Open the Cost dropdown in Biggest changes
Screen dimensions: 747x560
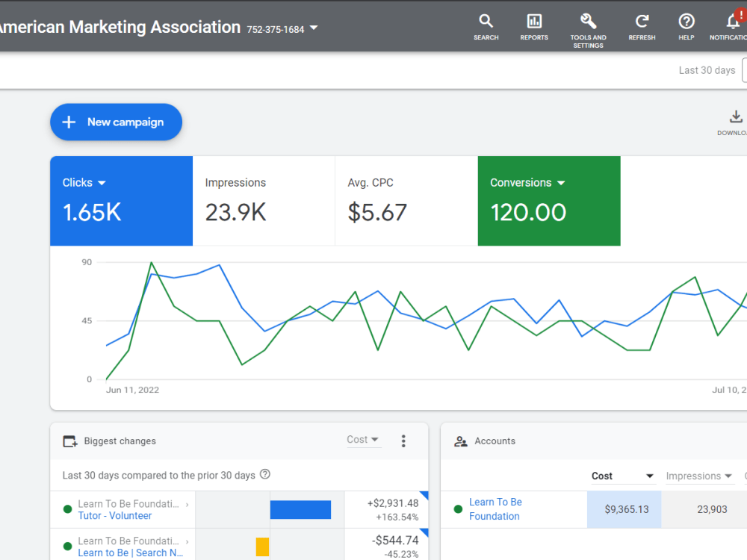click(362, 440)
